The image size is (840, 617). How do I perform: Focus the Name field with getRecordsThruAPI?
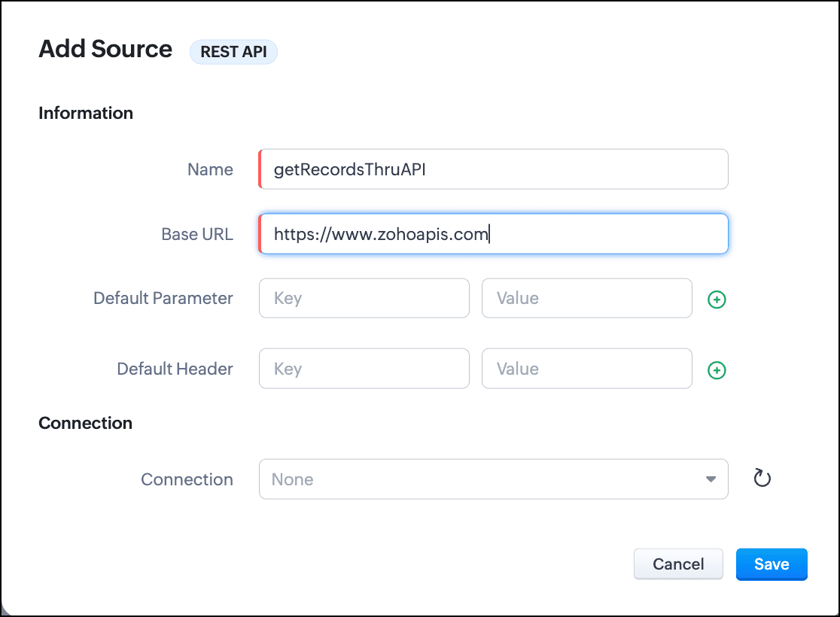coord(494,169)
